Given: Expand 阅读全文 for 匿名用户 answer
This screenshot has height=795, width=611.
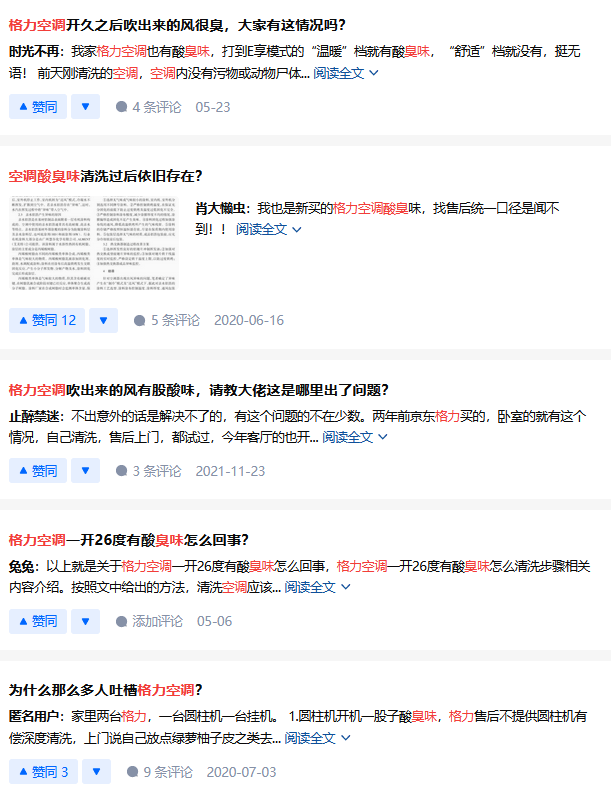Looking at the screenshot, I should tap(317, 738).
